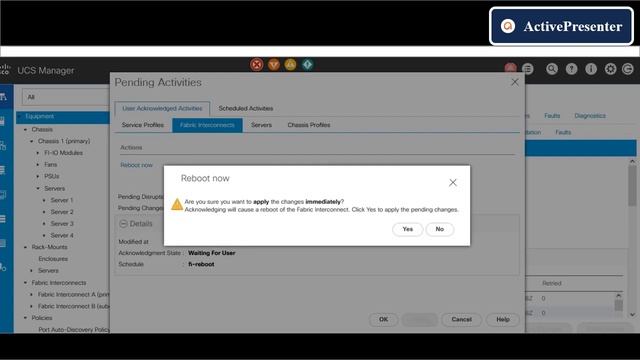640x360 pixels.
Task: Click the yellow minor faults icon
Action: click(290, 64)
